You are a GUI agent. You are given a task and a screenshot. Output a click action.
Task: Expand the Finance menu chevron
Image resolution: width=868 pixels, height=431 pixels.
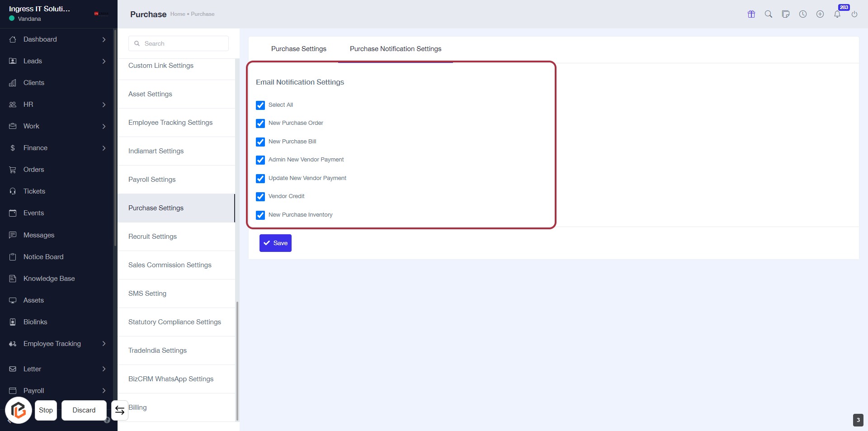[104, 148]
